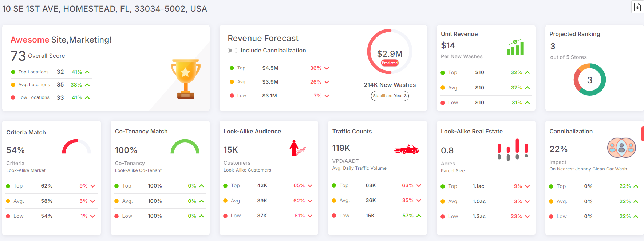Click the Unit Revenue bar chart icon
This screenshot has width=644, height=241.
515,47
